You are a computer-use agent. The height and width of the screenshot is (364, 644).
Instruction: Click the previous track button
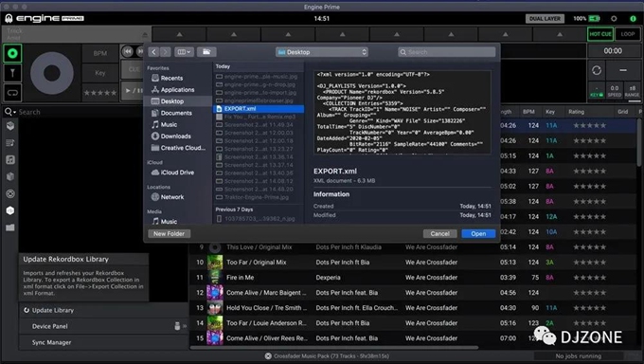[x=128, y=51]
